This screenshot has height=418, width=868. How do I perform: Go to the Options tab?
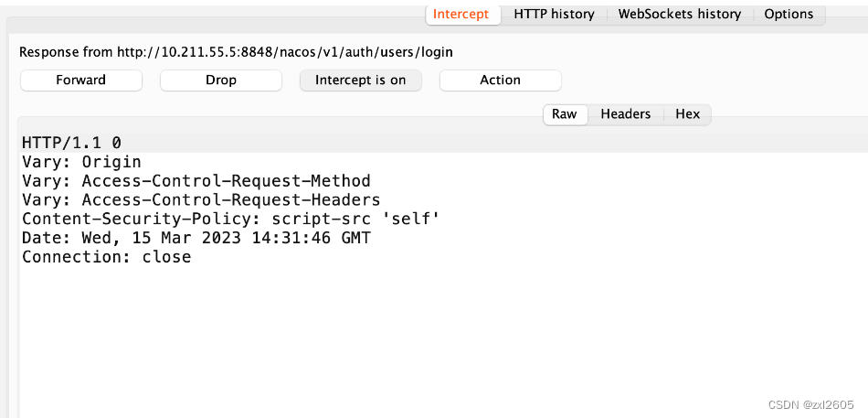789,15
